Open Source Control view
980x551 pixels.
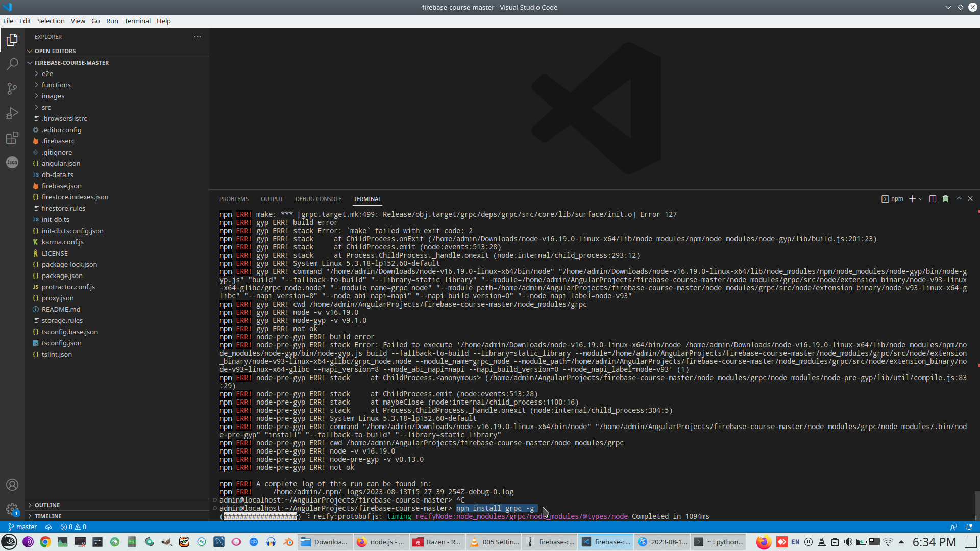click(12, 88)
